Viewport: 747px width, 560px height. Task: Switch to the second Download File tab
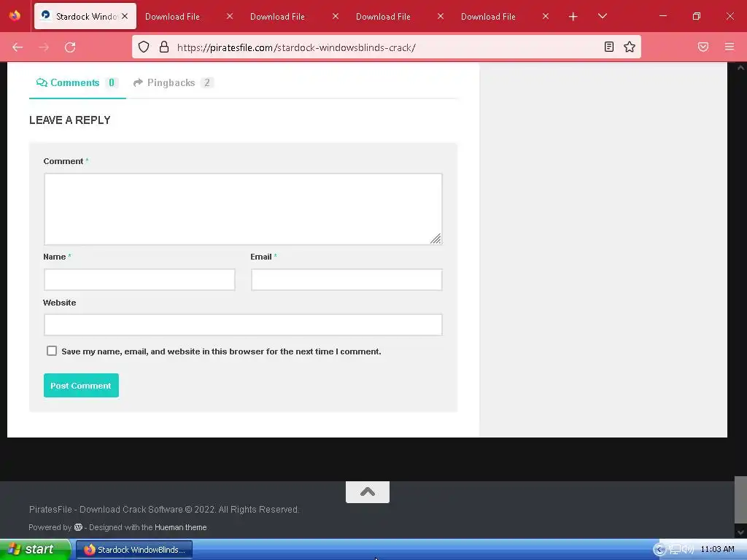click(x=277, y=17)
